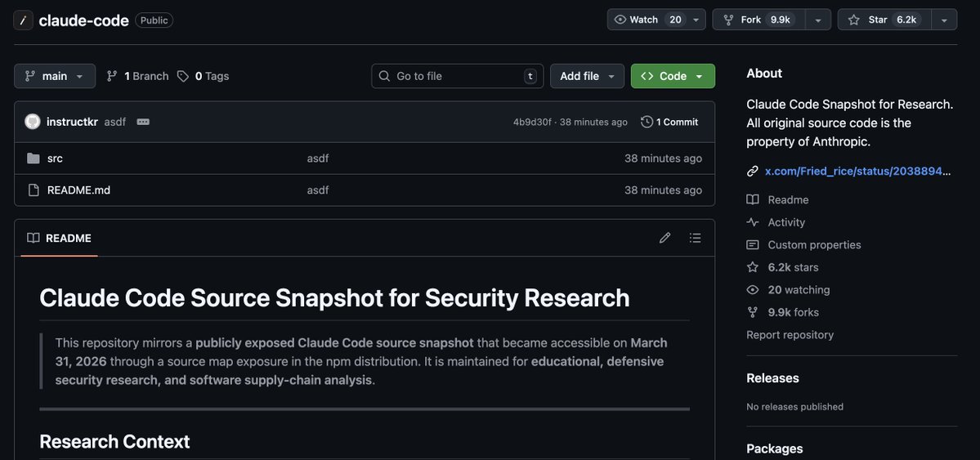Open the asdf commit message in header
The height and width of the screenshot is (460, 980).
(x=115, y=122)
